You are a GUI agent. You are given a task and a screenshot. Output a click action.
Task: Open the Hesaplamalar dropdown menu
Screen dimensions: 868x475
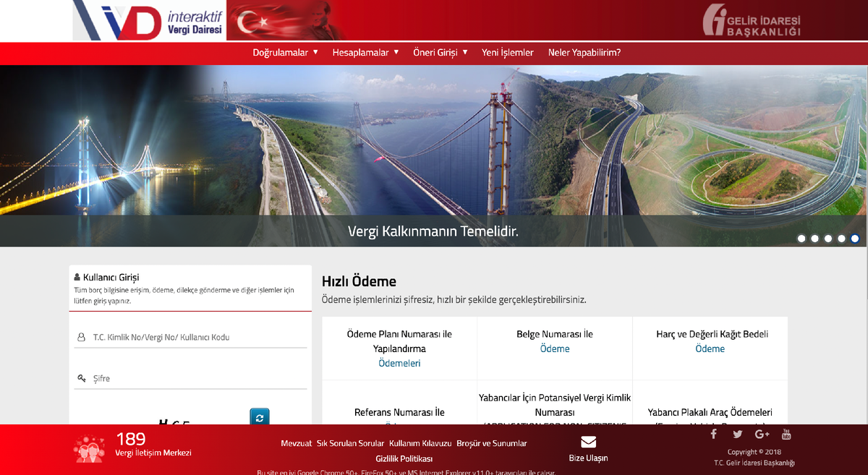tap(365, 53)
